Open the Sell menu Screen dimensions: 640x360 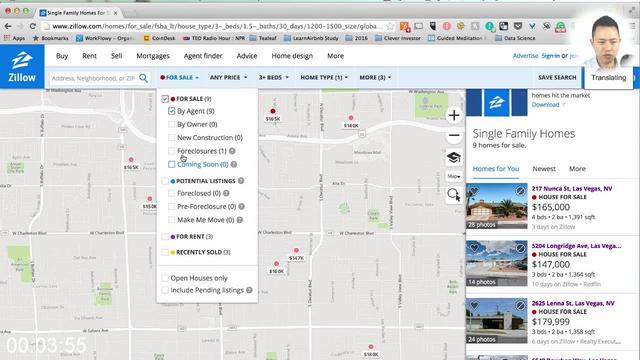116,56
